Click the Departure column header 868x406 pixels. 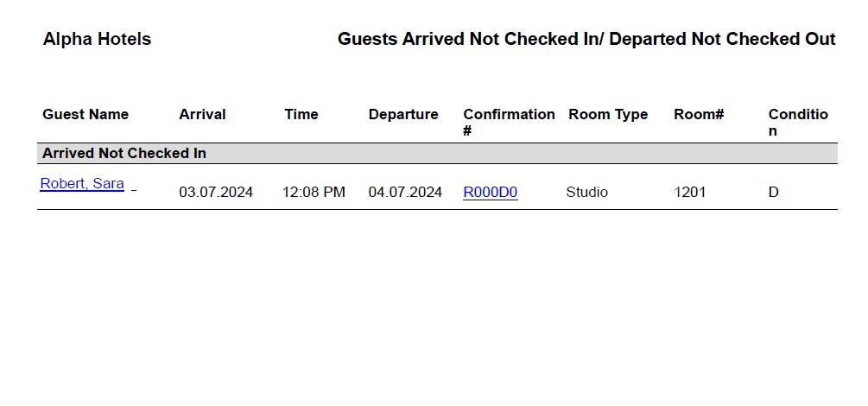coord(403,115)
